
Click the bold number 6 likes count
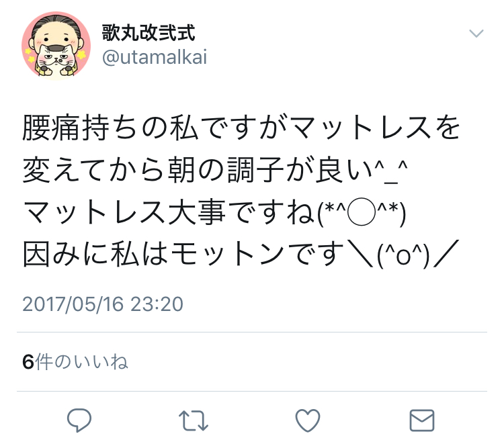[x=28, y=362]
